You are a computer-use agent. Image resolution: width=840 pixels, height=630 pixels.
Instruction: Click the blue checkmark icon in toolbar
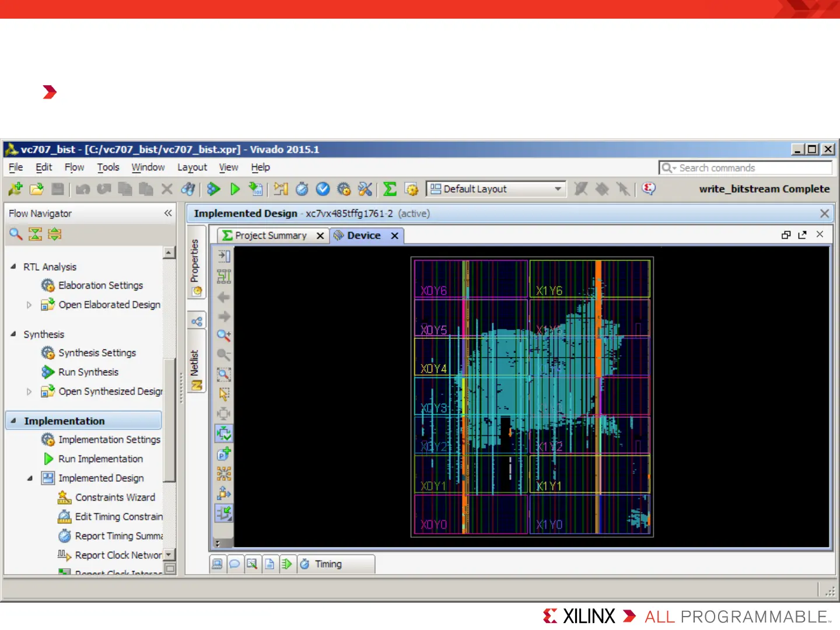(x=323, y=188)
